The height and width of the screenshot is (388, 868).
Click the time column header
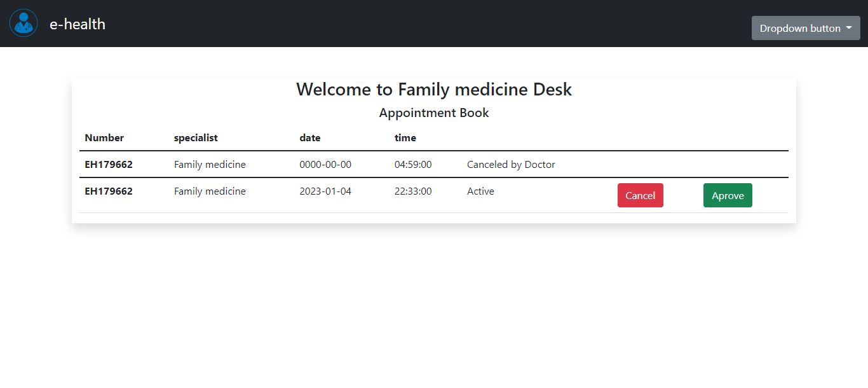click(x=405, y=137)
